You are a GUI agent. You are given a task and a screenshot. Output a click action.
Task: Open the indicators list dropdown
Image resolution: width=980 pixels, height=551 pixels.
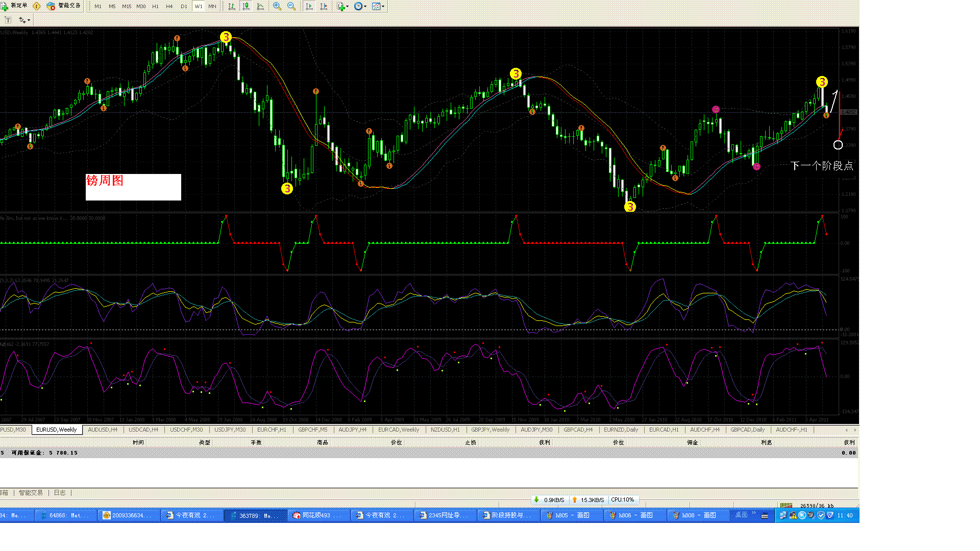pos(343,6)
